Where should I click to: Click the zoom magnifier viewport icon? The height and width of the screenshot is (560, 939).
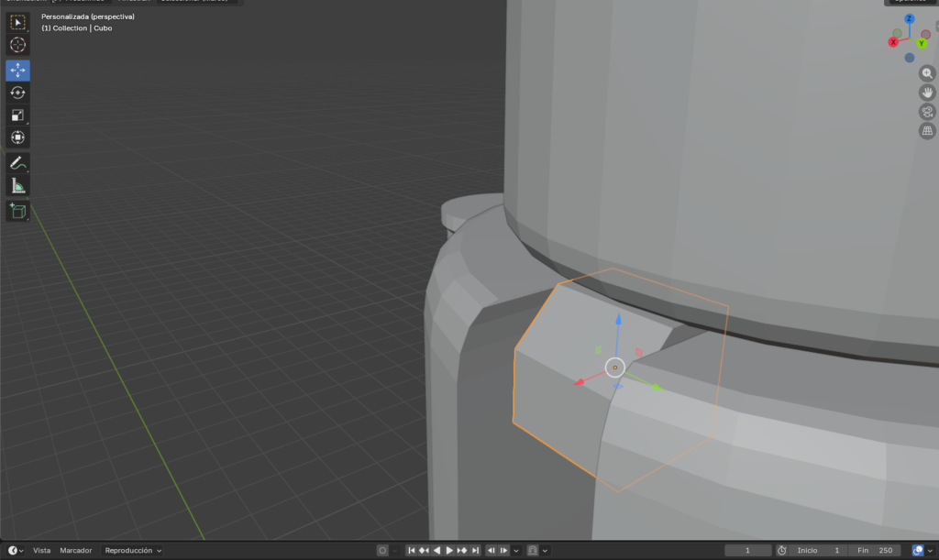click(x=927, y=74)
